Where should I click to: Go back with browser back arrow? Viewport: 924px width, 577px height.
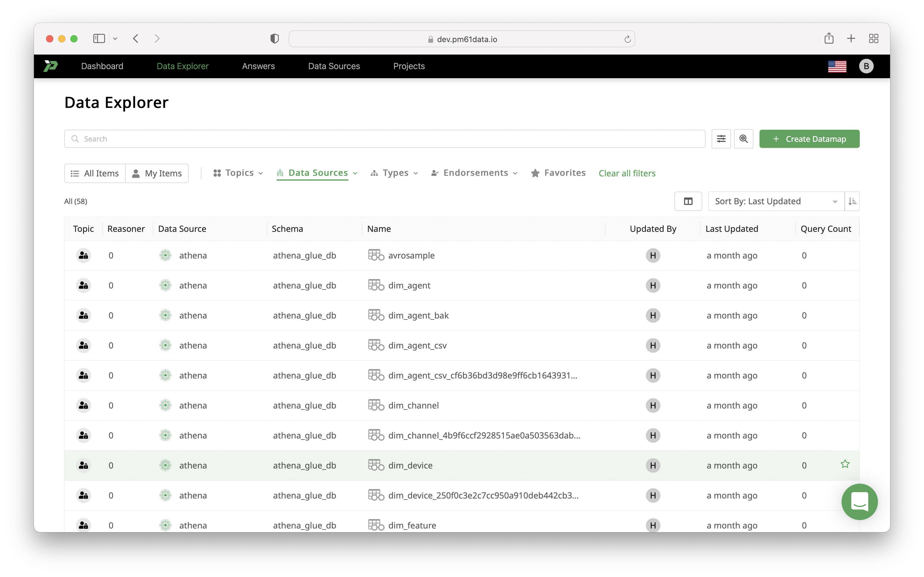[136, 38]
